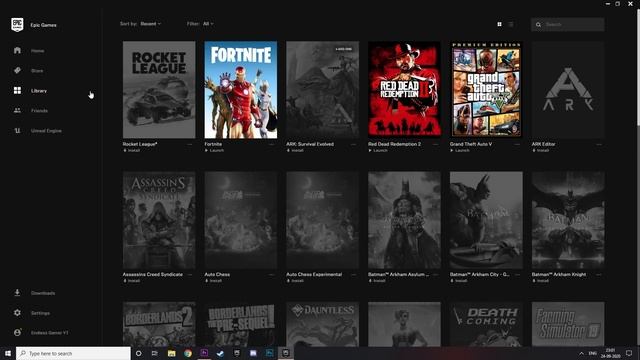The height and width of the screenshot is (360, 640).
Task: Click the Unreal Engine logo icon
Action: click(x=17, y=131)
